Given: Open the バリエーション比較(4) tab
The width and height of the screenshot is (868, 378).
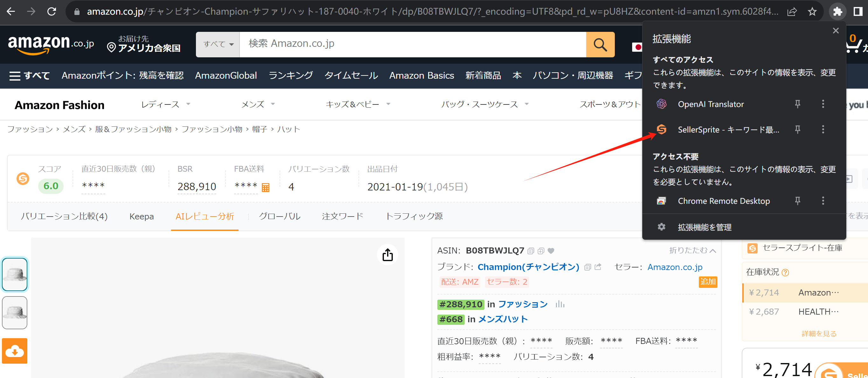Looking at the screenshot, I should tap(64, 216).
